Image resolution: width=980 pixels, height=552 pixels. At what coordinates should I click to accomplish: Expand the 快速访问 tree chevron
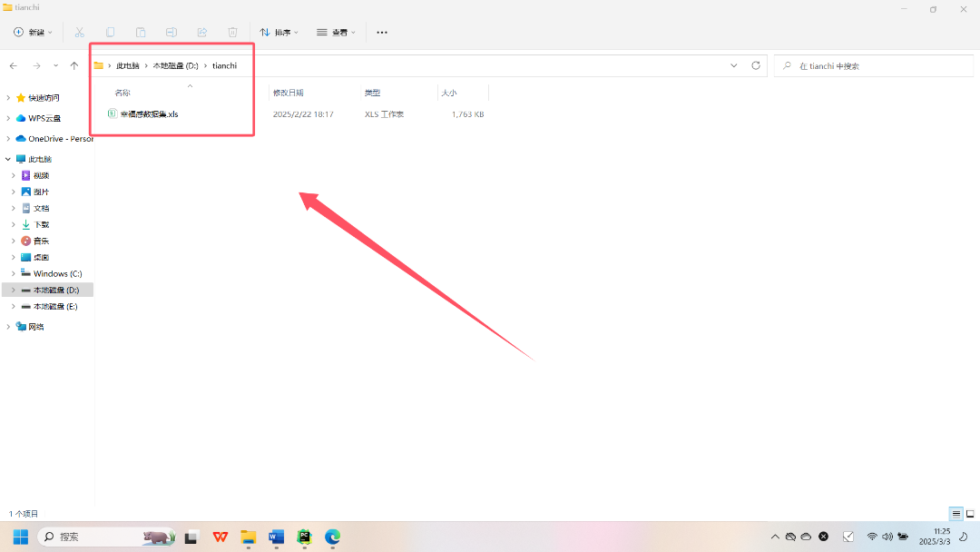click(8, 97)
